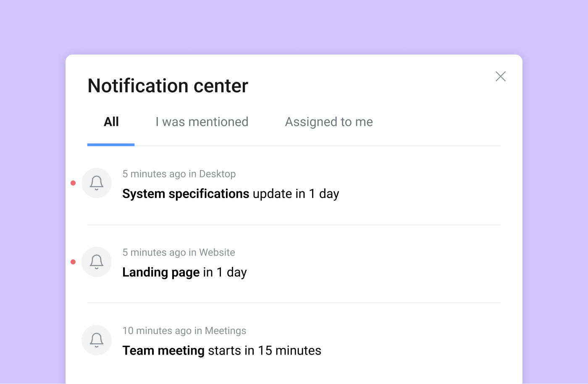Viewport: 588px width, 384px height.
Task: Click the bell icon on System specifications notification
Action: tap(97, 183)
